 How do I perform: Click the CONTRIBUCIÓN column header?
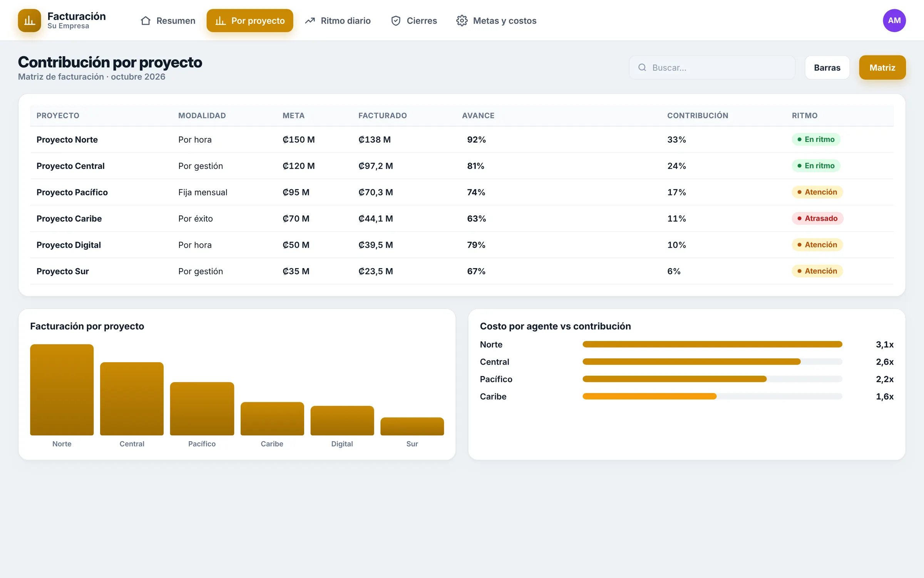[x=698, y=116]
